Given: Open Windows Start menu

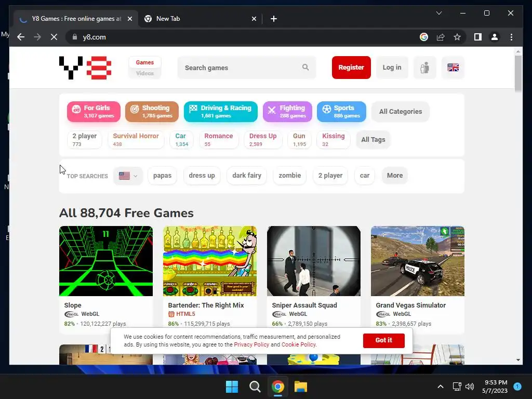Looking at the screenshot, I should coord(232,387).
